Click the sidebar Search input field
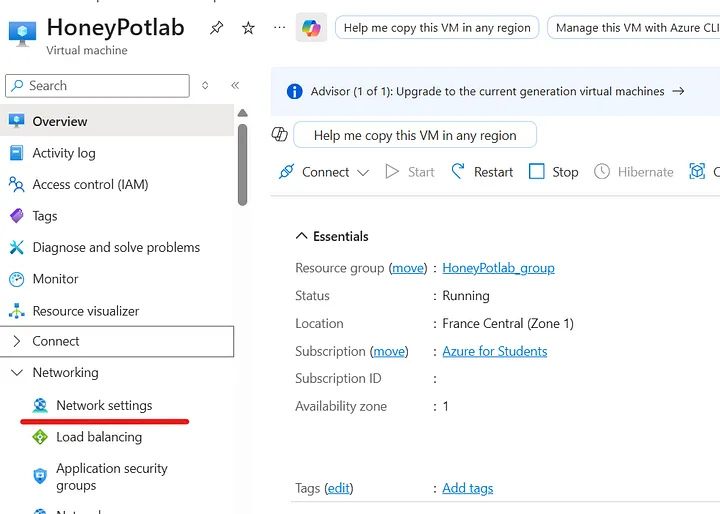This screenshot has width=720, height=514. [x=97, y=85]
